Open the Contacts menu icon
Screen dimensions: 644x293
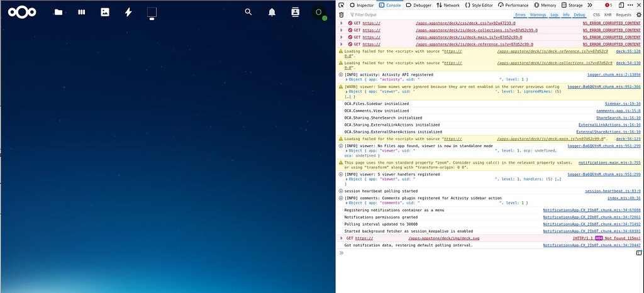coord(295,12)
